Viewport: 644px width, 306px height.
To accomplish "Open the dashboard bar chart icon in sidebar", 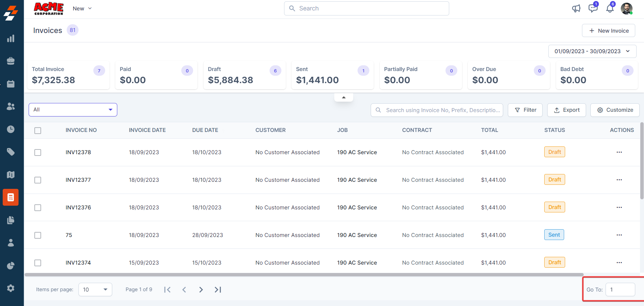I will [11, 38].
